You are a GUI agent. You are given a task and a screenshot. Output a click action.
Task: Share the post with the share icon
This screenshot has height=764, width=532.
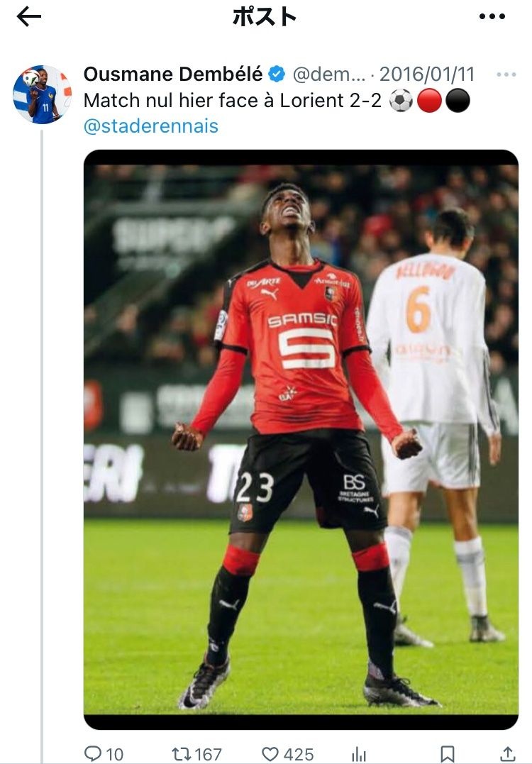[x=508, y=754]
